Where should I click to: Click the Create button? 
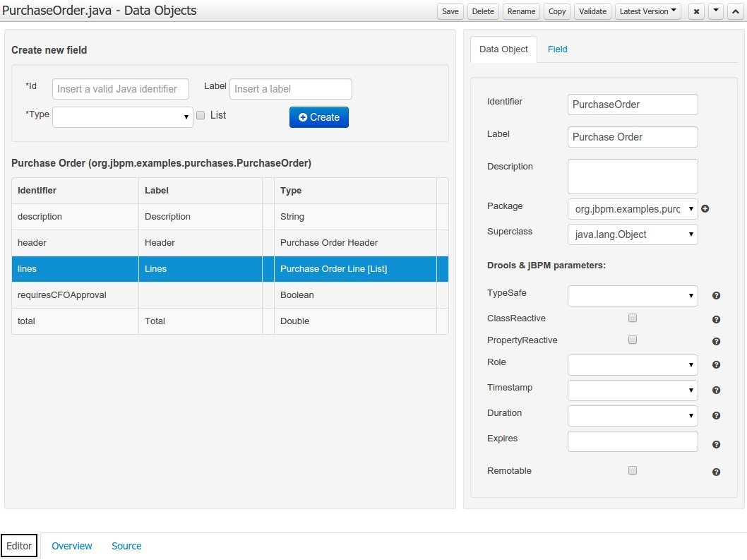tap(319, 117)
